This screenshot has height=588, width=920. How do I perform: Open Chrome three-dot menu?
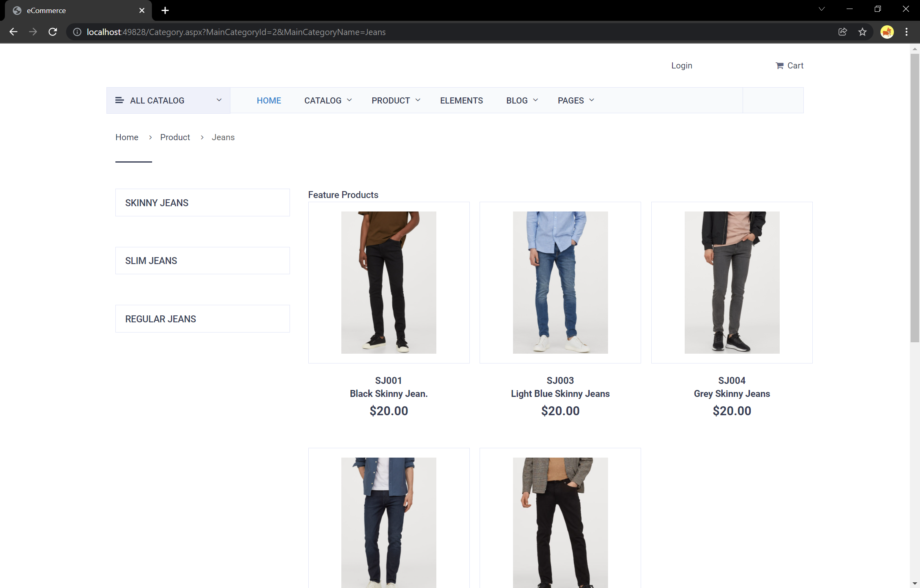[907, 32]
